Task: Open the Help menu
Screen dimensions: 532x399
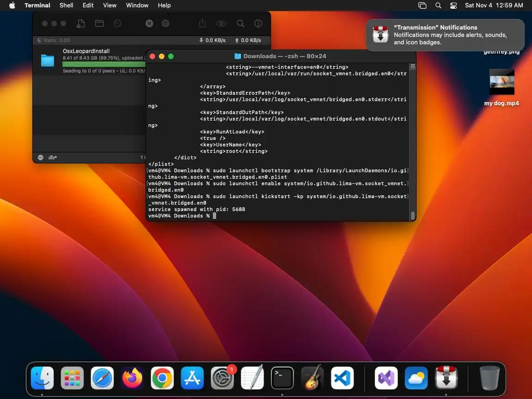Action: pyautogui.click(x=164, y=6)
